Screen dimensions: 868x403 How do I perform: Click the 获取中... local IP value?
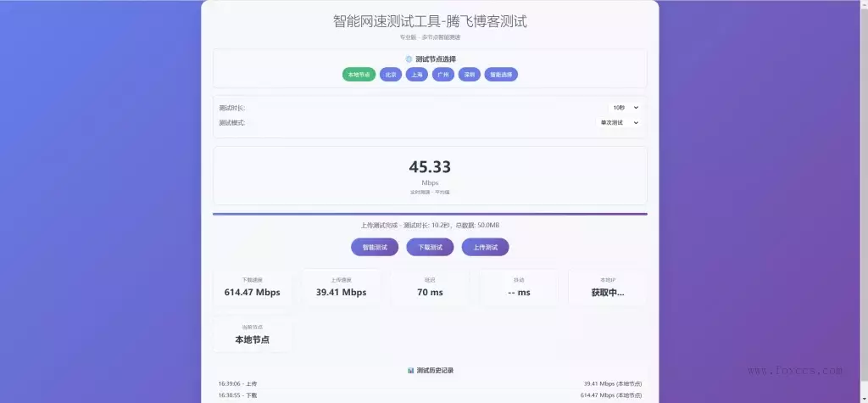click(x=608, y=293)
